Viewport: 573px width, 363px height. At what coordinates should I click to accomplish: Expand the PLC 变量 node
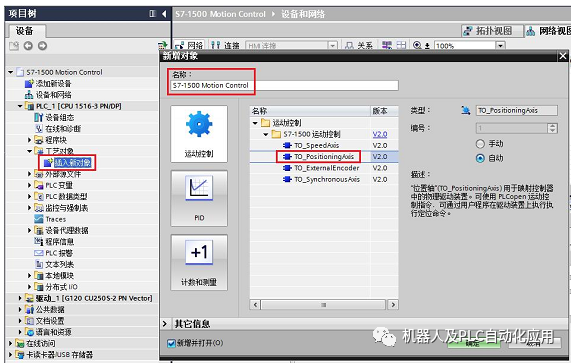(30, 185)
